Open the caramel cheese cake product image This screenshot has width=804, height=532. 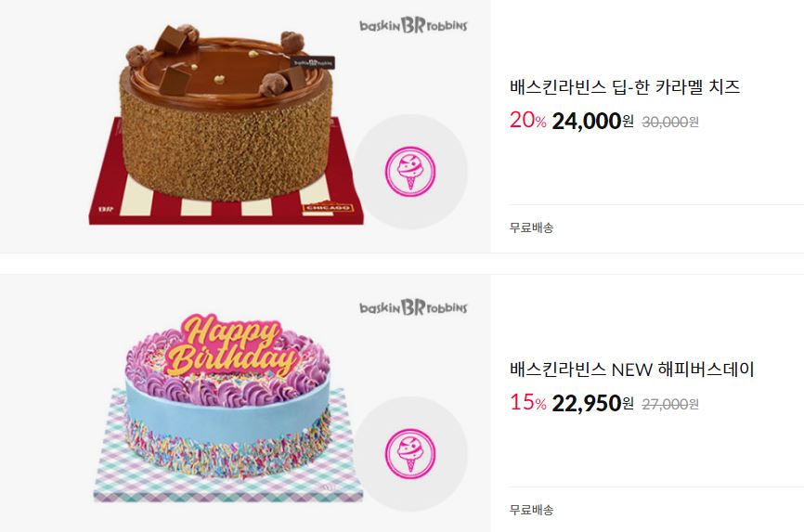(x=227, y=124)
